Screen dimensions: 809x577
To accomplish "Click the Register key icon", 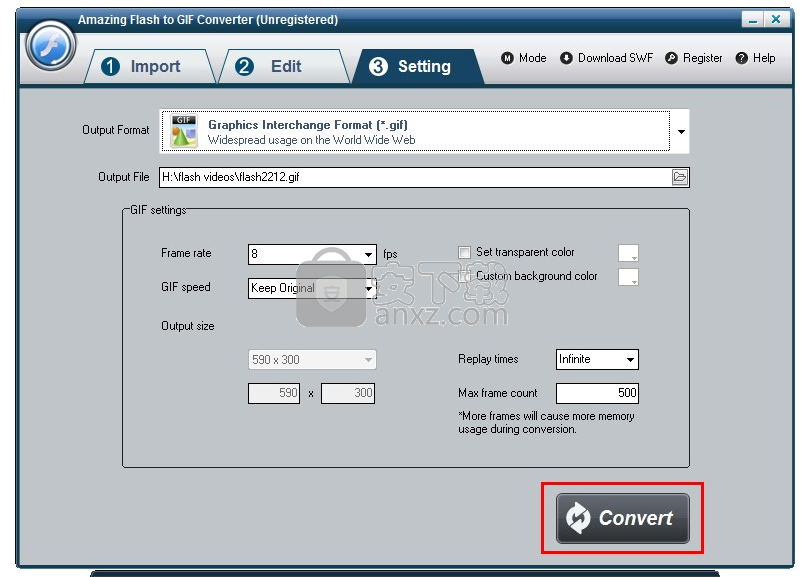I will point(671,58).
